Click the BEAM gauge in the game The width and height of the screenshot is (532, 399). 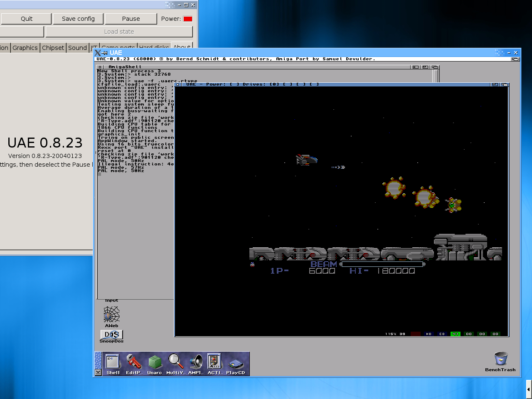(x=382, y=264)
